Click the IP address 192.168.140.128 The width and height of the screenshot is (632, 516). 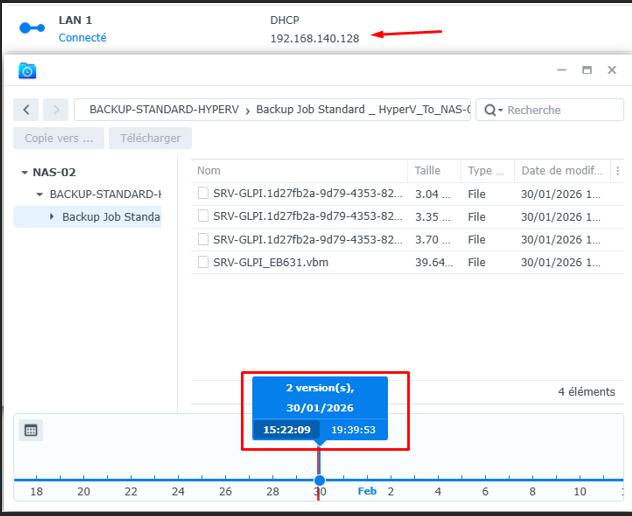[314, 38]
